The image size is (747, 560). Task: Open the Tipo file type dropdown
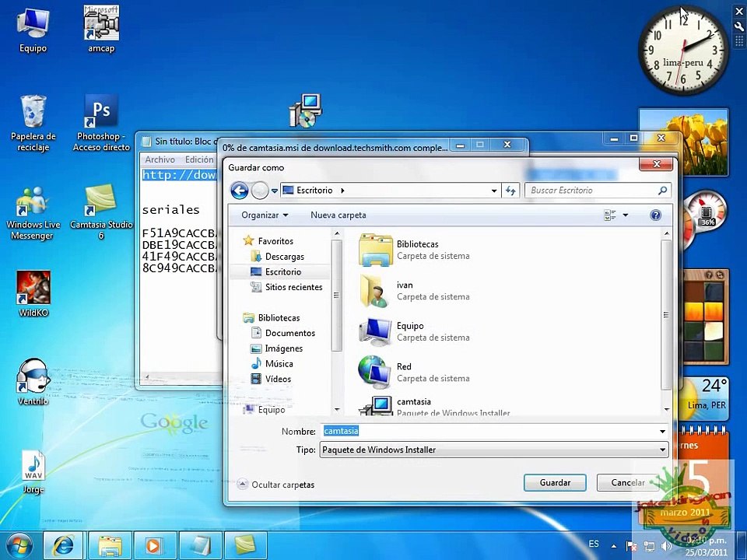(x=662, y=450)
